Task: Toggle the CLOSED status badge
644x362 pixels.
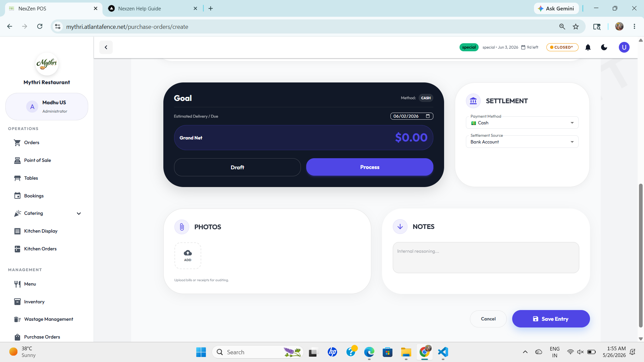Action: (x=562, y=47)
